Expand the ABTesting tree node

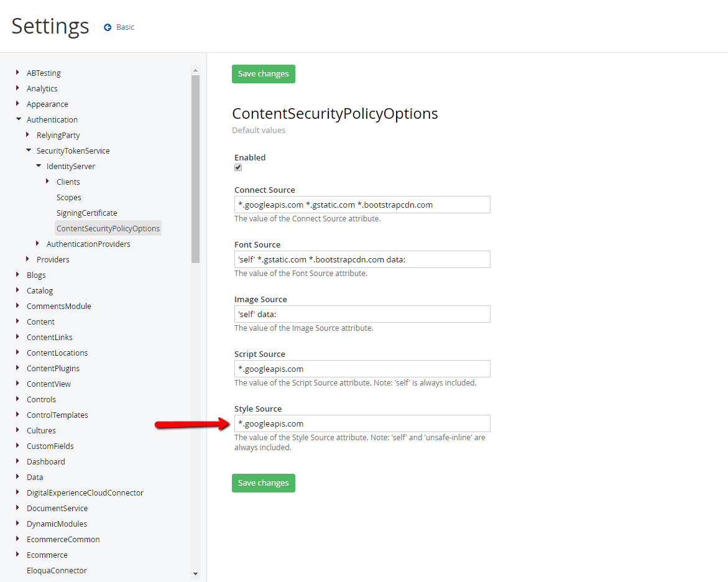[17, 73]
